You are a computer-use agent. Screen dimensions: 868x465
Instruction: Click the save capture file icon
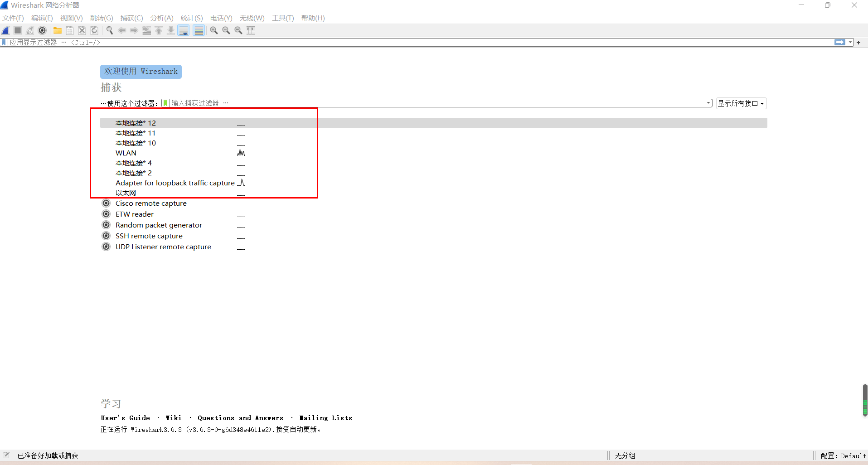point(70,30)
